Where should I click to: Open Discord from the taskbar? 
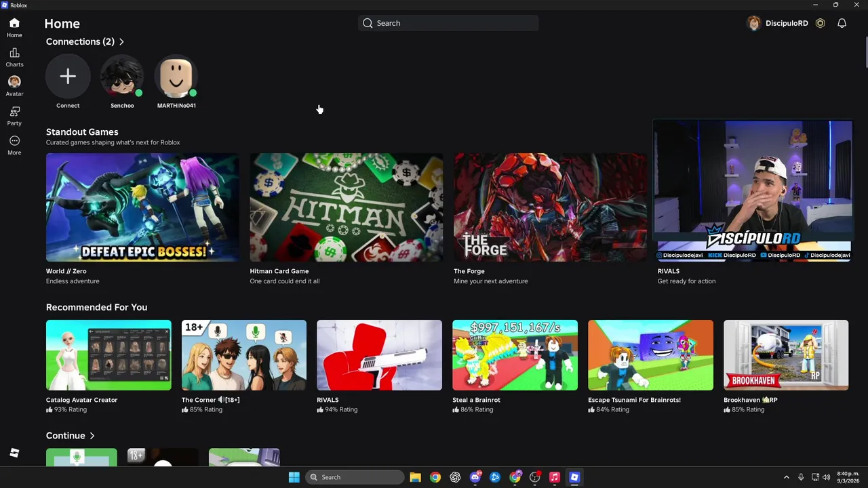click(x=475, y=477)
